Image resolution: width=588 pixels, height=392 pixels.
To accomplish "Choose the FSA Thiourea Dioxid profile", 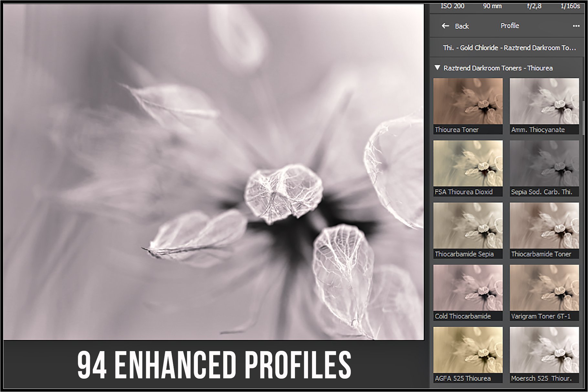I will tap(468, 168).
